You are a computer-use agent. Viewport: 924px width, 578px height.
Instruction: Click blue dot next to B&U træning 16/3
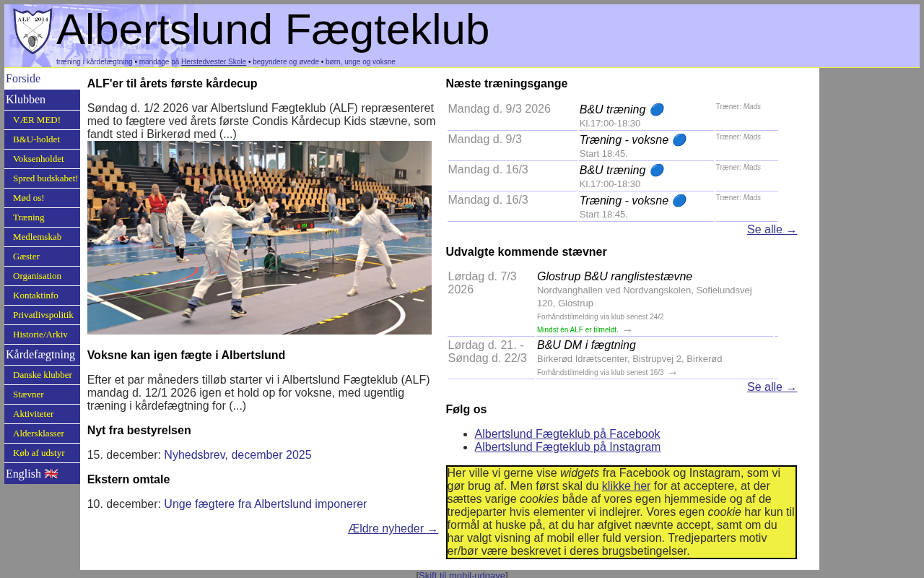[x=656, y=171]
